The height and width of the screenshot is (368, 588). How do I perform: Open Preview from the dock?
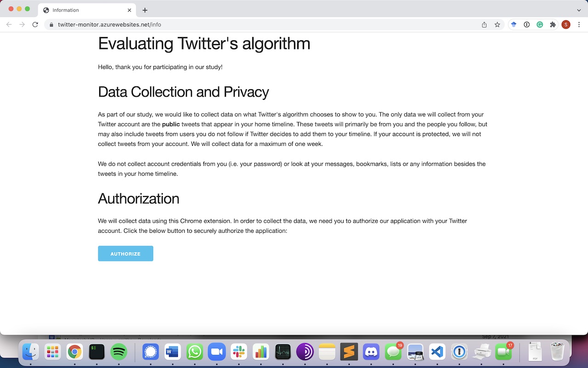pyautogui.click(x=415, y=352)
